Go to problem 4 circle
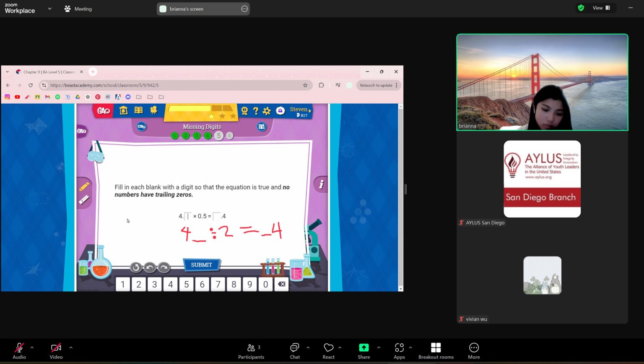This screenshot has width=644, height=364. coord(208,136)
